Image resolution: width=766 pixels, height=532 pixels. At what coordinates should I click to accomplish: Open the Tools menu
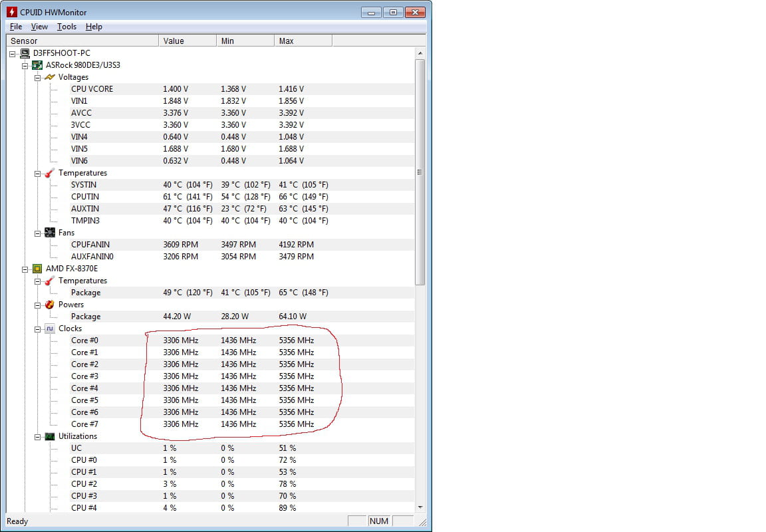tap(66, 27)
